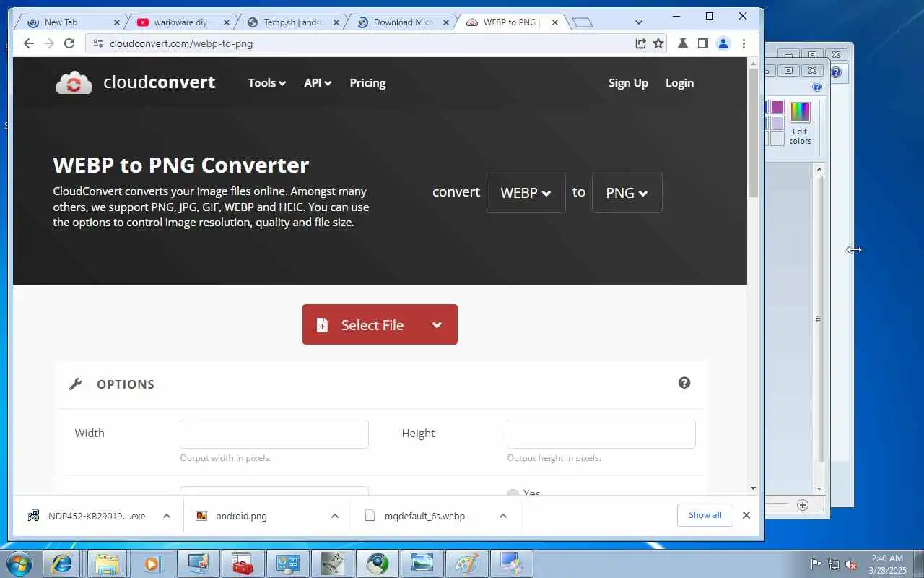Click the Width input field
Viewport: 924px width, 578px height.
tap(274, 434)
